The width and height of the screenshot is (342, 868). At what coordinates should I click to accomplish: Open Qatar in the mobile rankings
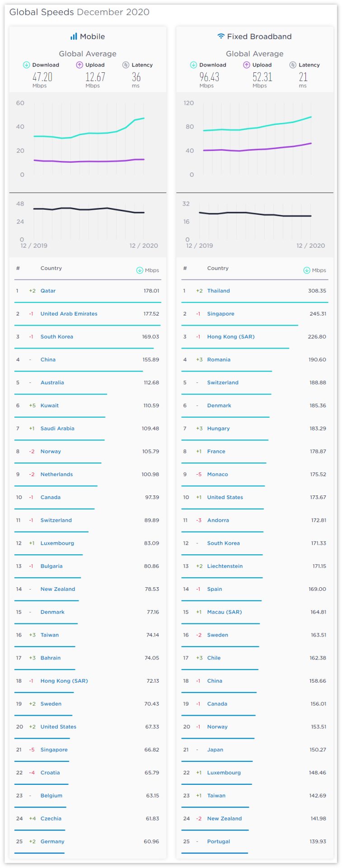click(x=48, y=291)
